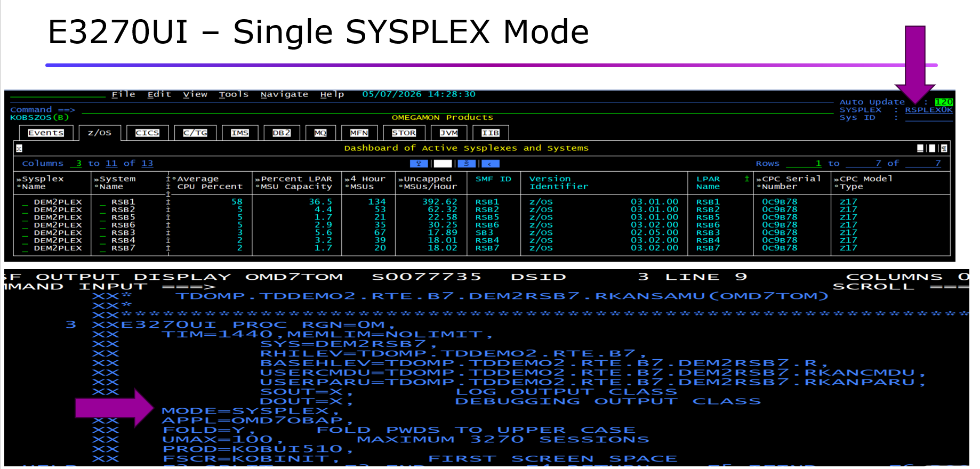Click the Average CPU Percent value 58
Screen dimensions: 980x469
pyautogui.click(x=237, y=202)
